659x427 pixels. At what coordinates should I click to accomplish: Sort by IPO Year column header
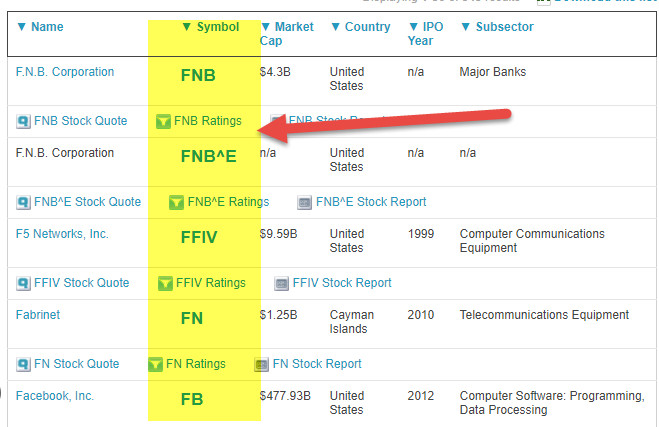pos(426,34)
